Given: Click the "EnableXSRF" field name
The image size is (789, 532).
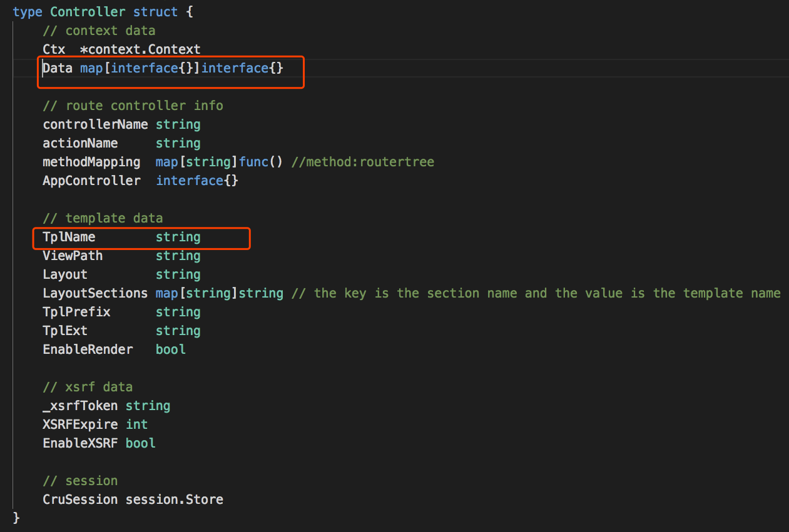Looking at the screenshot, I should (80, 443).
